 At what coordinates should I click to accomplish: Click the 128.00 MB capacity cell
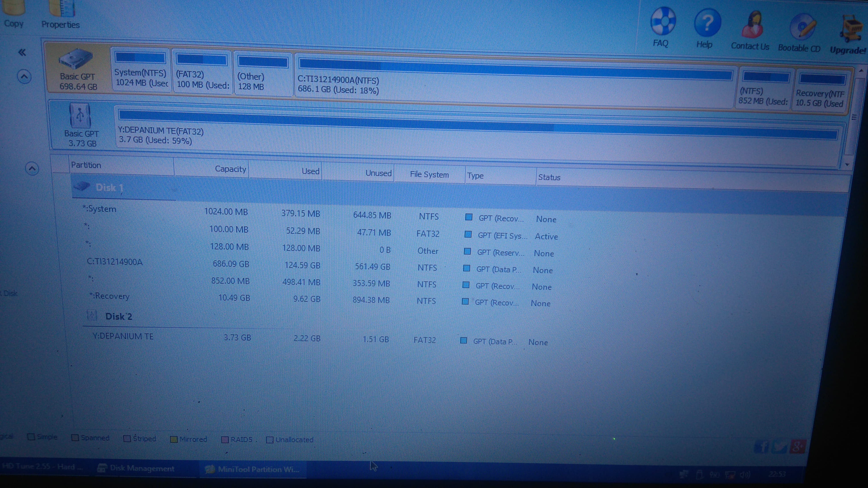[x=229, y=246]
